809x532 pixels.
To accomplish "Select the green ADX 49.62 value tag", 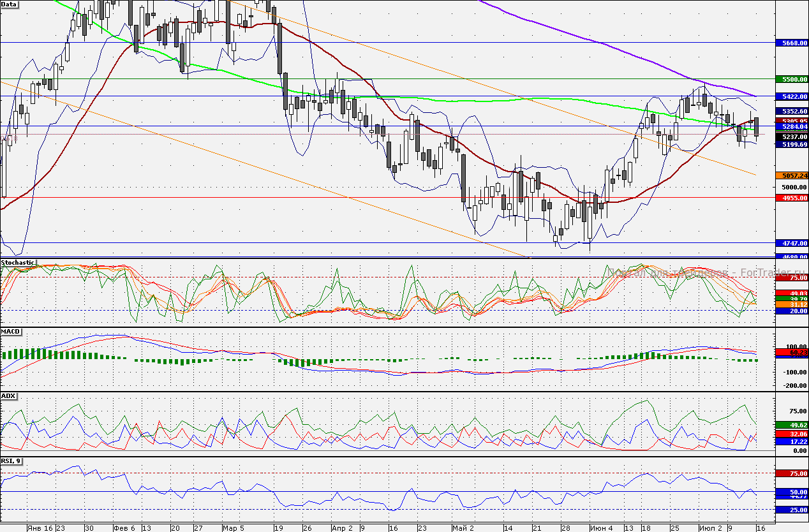I will pos(791,424).
